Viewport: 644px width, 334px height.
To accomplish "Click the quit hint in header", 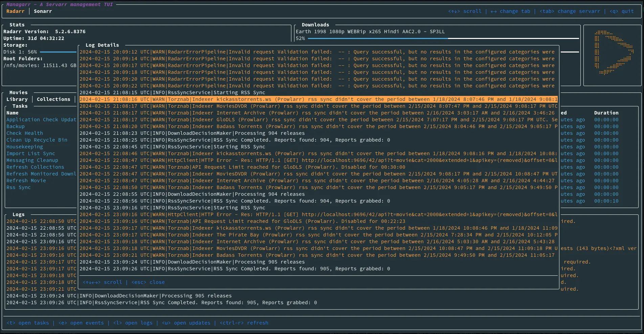I will click(x=622, y=11).
